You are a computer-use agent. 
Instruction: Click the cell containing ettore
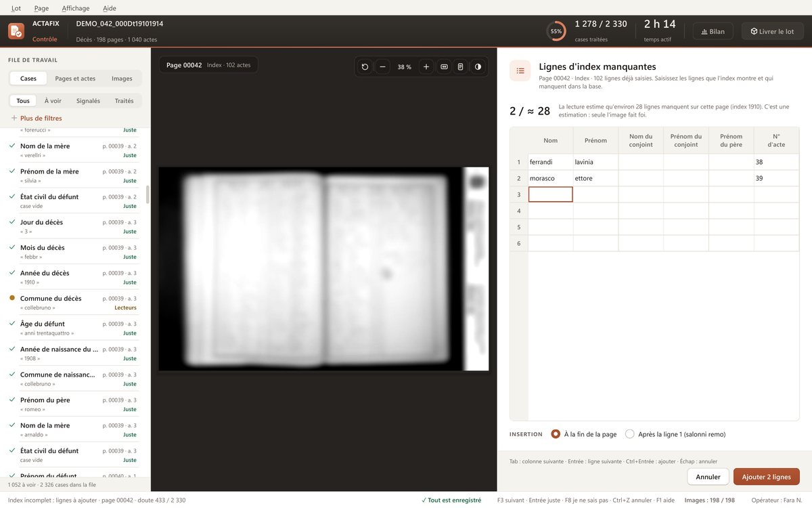coord(595,178)
